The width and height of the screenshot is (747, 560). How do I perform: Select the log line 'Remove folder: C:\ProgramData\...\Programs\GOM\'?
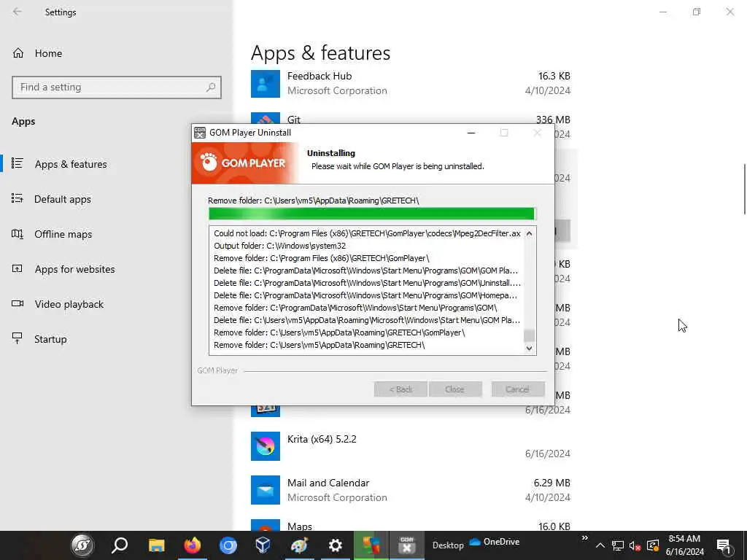(x=355, y=308)
